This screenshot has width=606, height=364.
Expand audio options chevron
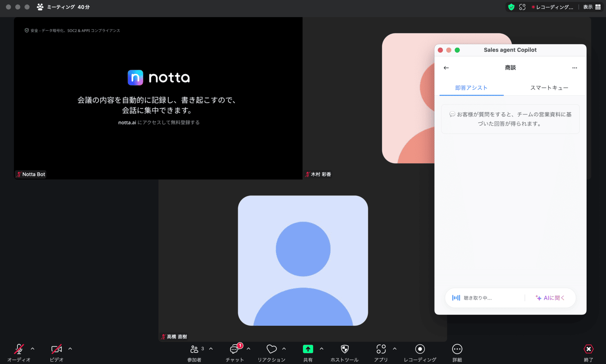click(x=33, y=349)
